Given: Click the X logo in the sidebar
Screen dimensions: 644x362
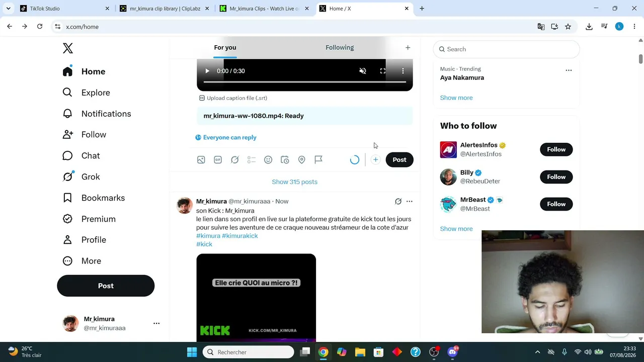Looking at the screenshot, I should click(x=68, y=48).
